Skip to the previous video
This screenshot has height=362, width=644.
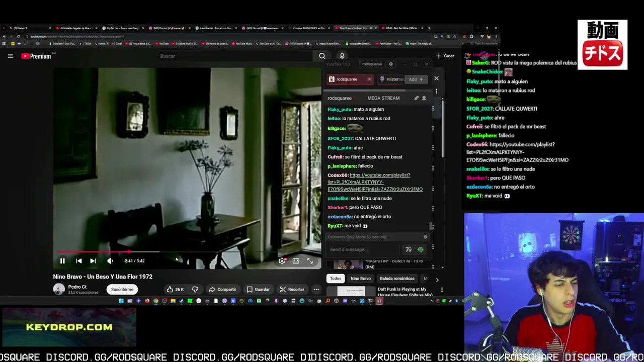[x=78, y=260]
